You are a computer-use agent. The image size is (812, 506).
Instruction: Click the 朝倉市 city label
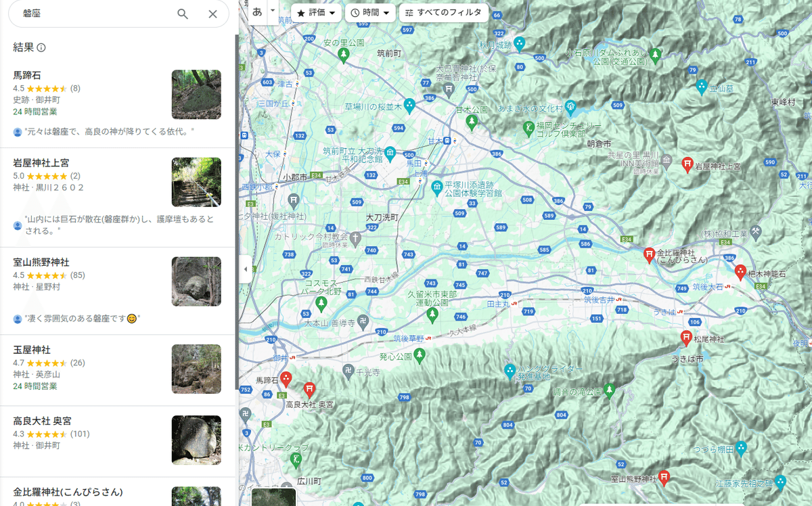tap(599, 144)
